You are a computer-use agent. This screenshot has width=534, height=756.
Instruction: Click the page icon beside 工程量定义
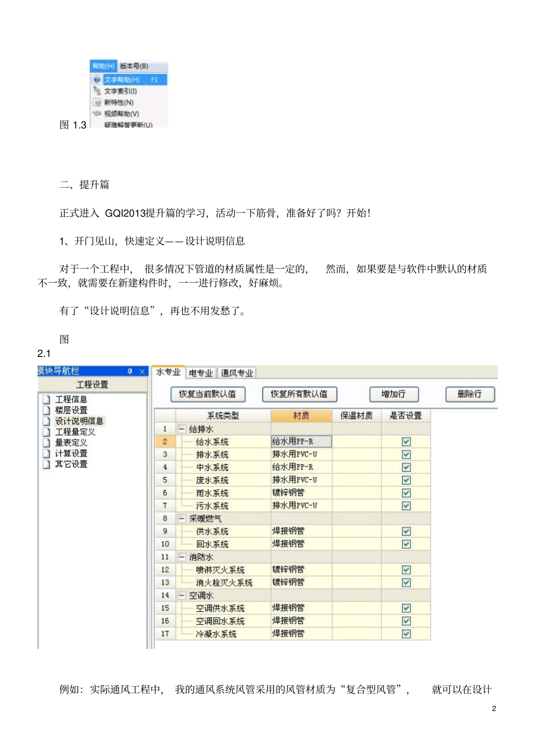tap(47, 432)
